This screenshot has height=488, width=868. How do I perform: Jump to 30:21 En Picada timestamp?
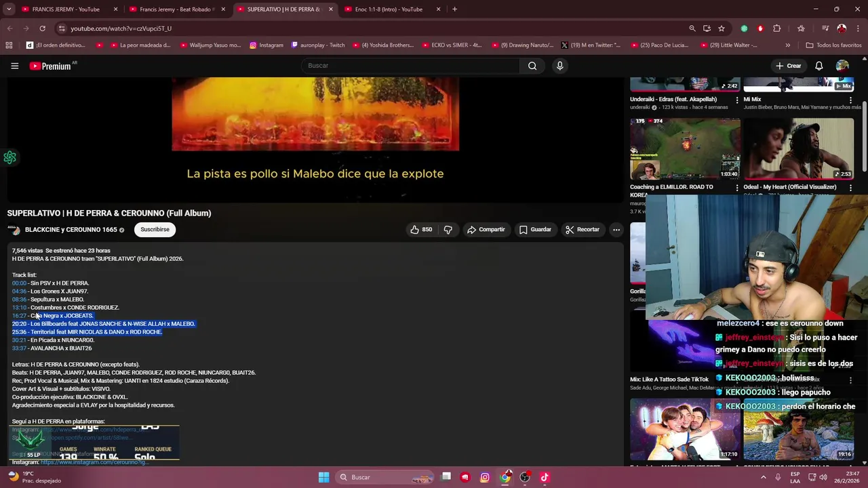click(19, 340)
